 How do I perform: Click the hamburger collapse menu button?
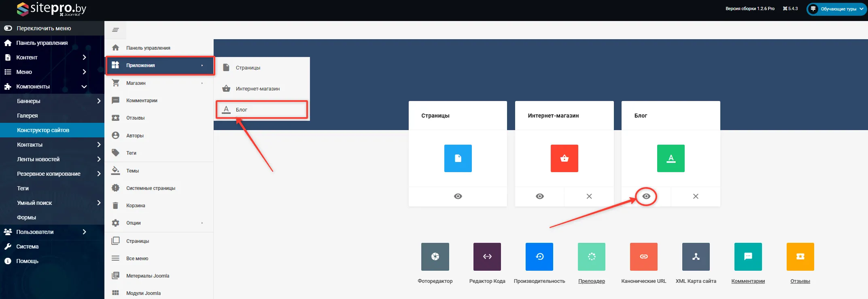point(115,30)
